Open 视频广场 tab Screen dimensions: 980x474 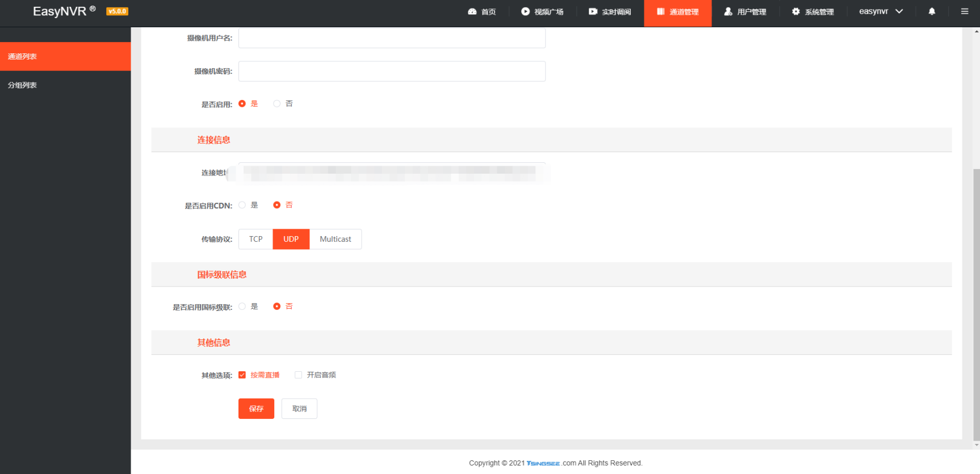(x=542, y=12)
